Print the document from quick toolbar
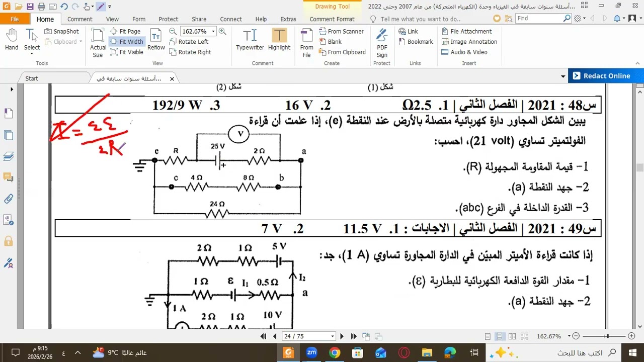This screenshot has height=362, width=644. click(x=41, y=7)
